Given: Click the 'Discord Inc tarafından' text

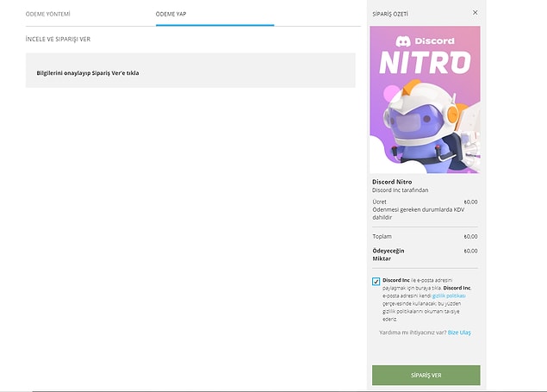Looking at the screenshot, I should coord(401,190).
